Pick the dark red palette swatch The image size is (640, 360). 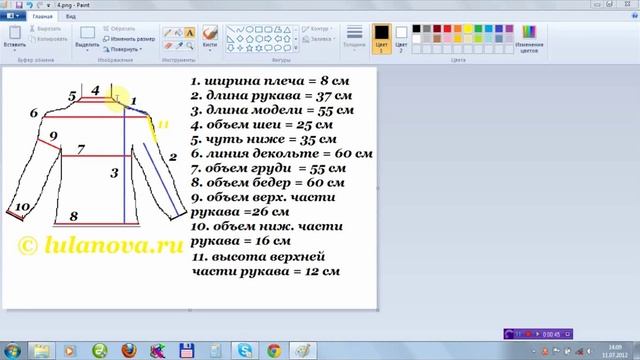pyautogui.click(x=437, y=29)
